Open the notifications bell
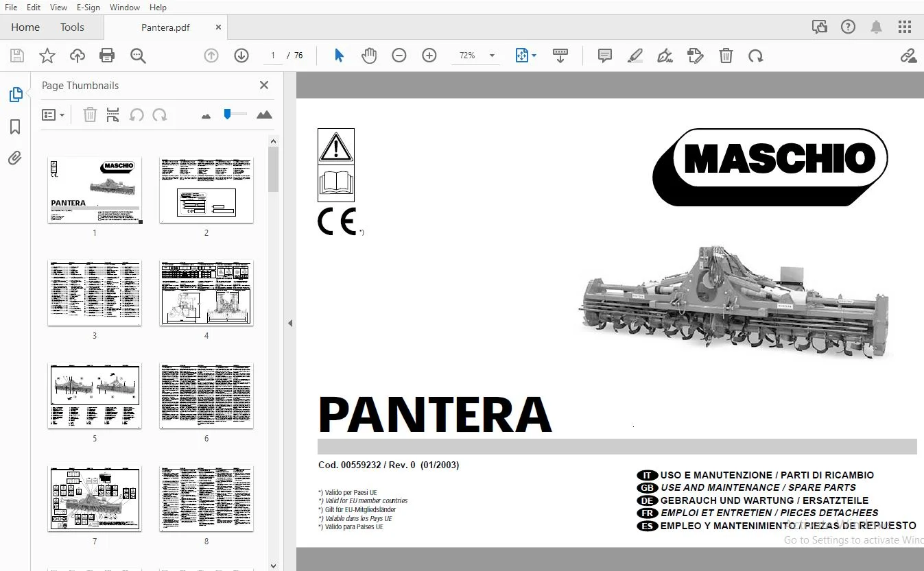Viewport: 924px width, 571px height. (x=876, y=27)
